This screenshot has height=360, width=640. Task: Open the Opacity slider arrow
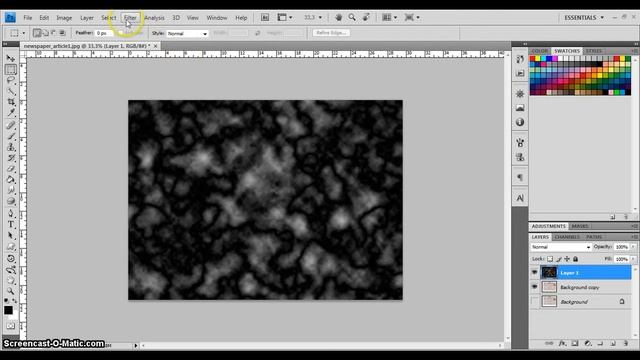(x=633, y=247)
